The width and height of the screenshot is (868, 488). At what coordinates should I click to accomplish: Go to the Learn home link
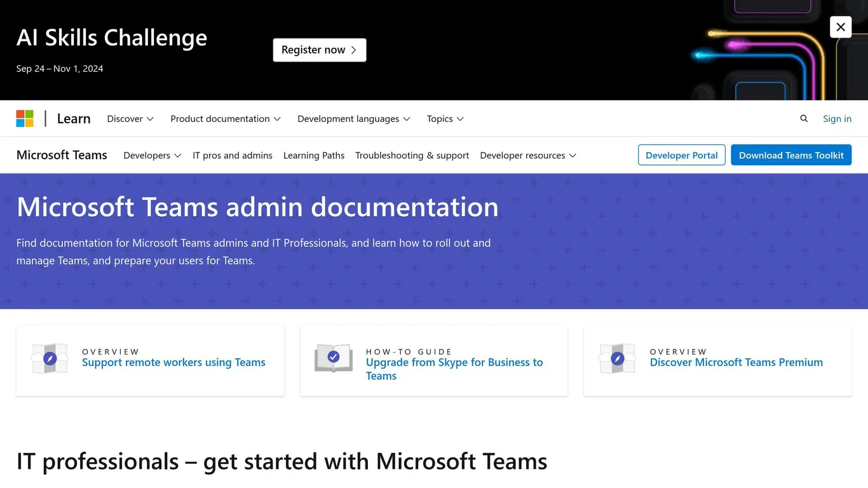pos(74,119)
